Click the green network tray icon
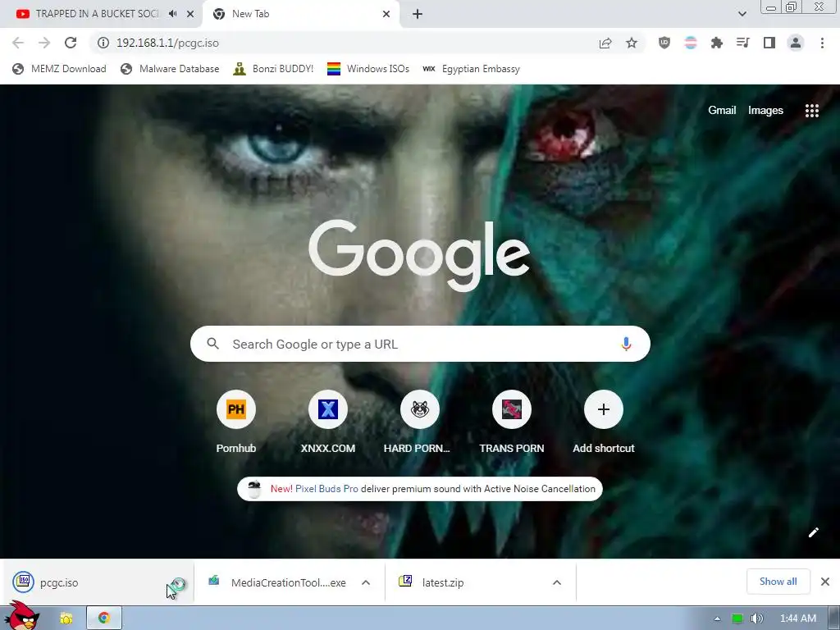The image size is (840, 630). point(737,619)
